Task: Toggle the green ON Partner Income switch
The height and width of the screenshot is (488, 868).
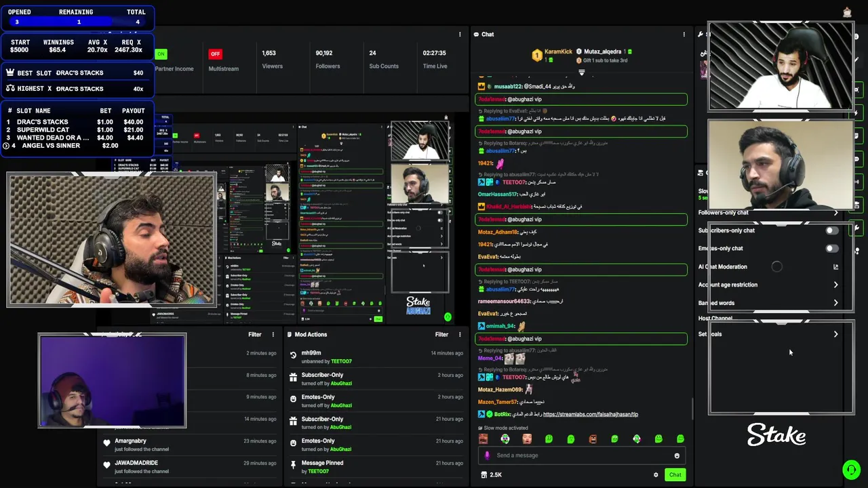Action: click(x=161, y=54)
